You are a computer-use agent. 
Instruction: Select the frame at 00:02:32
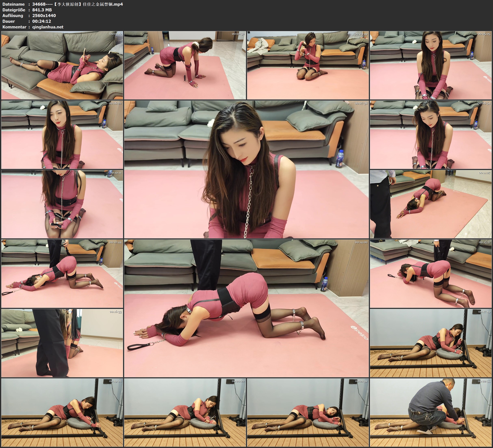(x=185, y=65)
